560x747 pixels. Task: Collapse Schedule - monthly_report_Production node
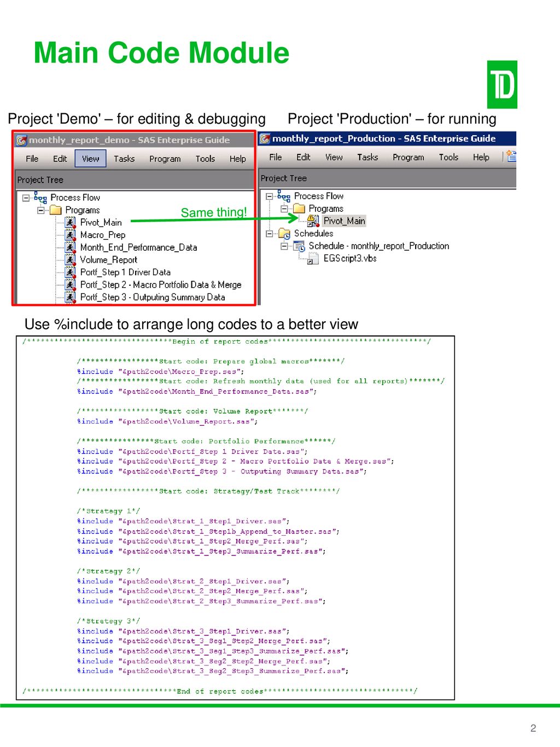pyautogui.click(x=284, y=246)
